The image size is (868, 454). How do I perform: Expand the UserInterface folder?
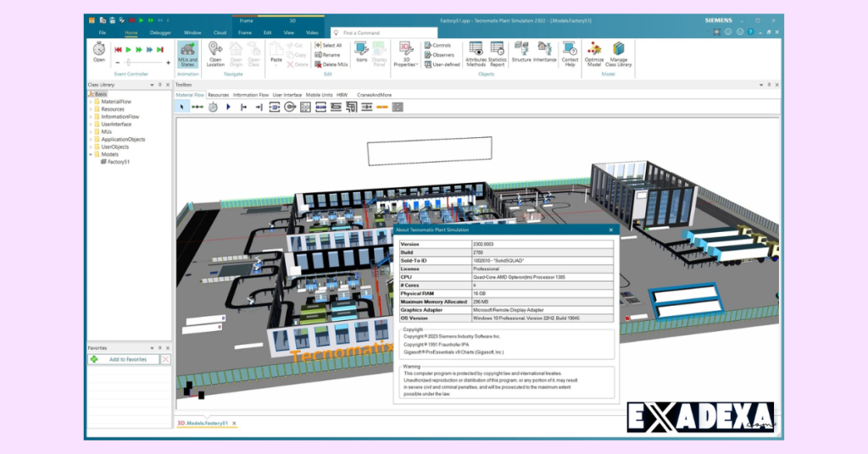(91, 125)
